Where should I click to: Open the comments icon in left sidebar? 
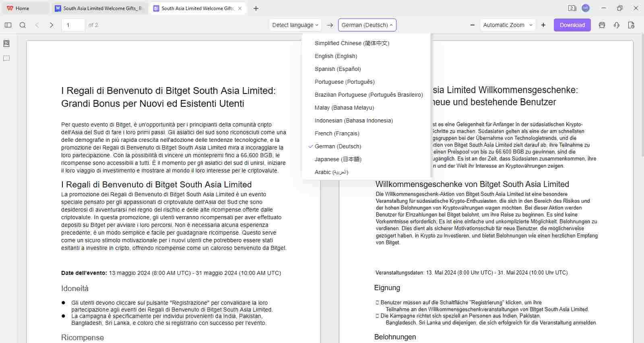(x=6, y=58)
